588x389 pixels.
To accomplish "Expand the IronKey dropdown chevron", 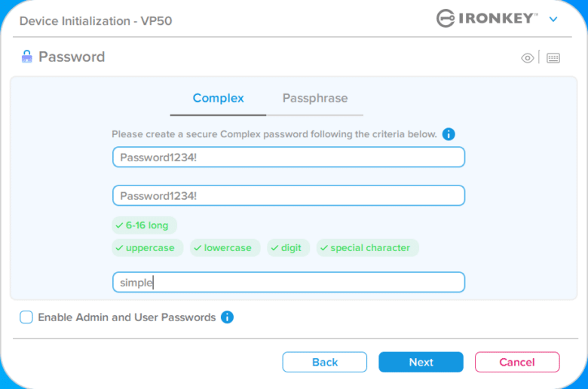I will coord(553,19).
